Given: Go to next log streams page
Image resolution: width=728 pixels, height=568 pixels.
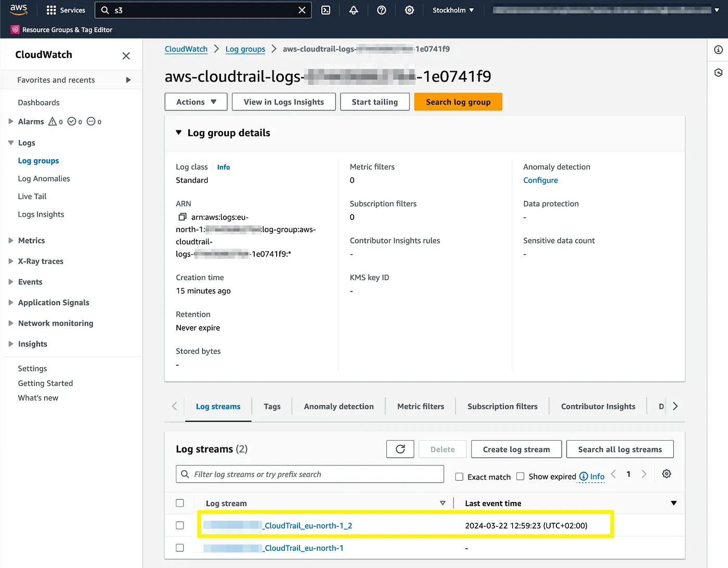Looking at the screenshot, I should 644,474.
